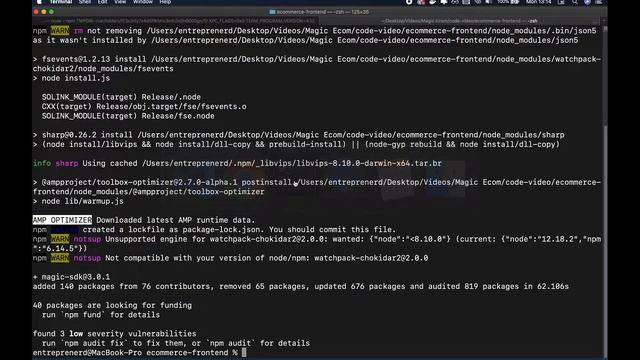640x360 pixels.
Task: Click the volume speaker icon in menu bar
Action: tap(488, 2)
